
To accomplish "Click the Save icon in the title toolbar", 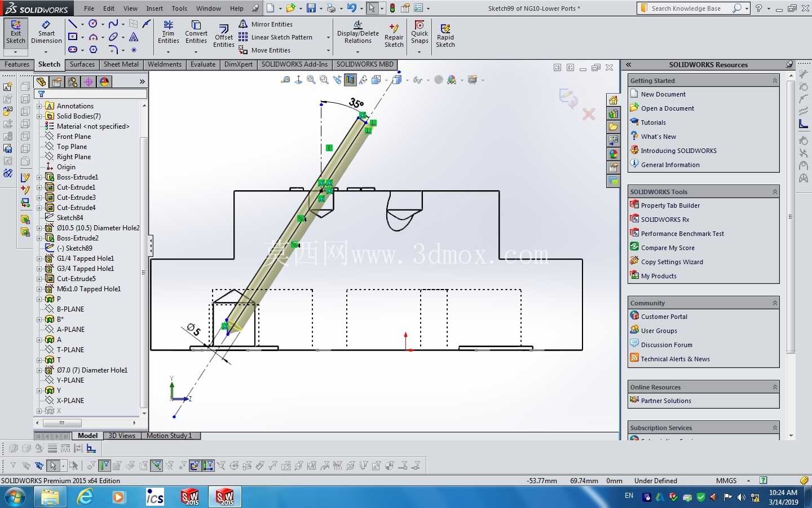I will [311, 8].
